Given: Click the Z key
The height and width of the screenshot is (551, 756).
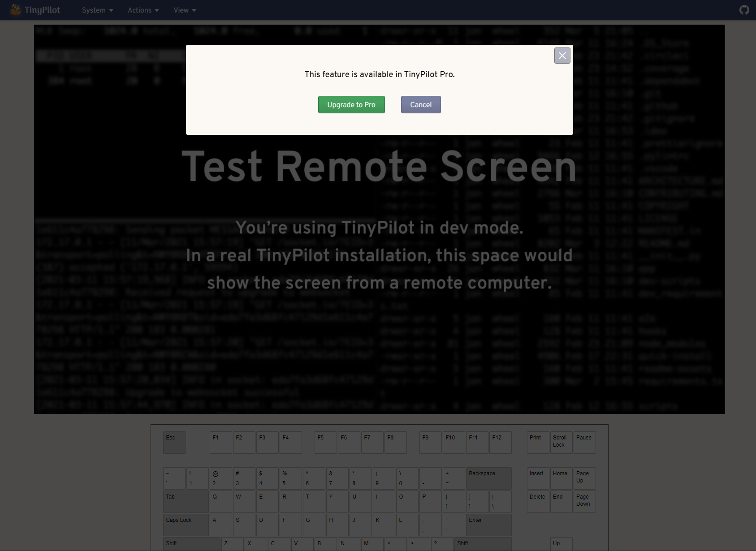Looking at the screenshot, I should click(233, 544).
